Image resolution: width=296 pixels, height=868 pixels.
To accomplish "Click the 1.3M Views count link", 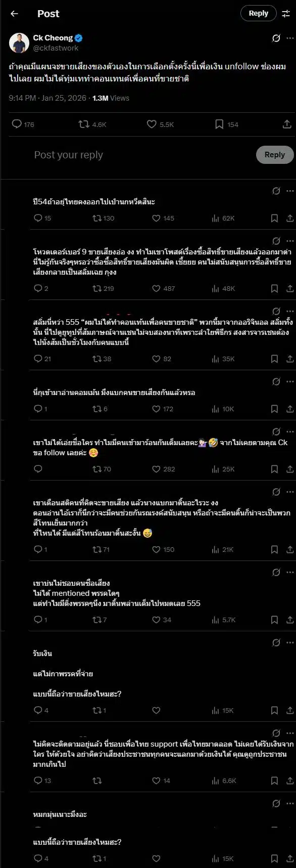I will (114, 98).
